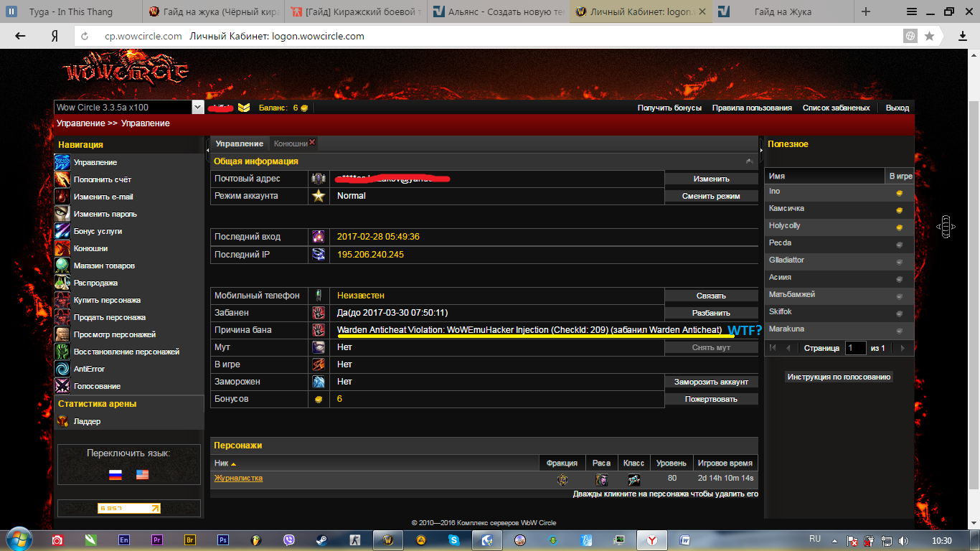
Task: Click the Конюшни horse icon in navigation
Action: tap(63, 248)
